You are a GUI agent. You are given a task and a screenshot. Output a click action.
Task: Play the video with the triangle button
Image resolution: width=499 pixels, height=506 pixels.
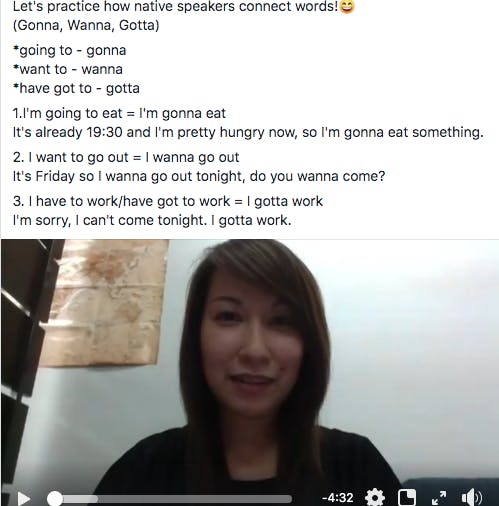[24, 499]
